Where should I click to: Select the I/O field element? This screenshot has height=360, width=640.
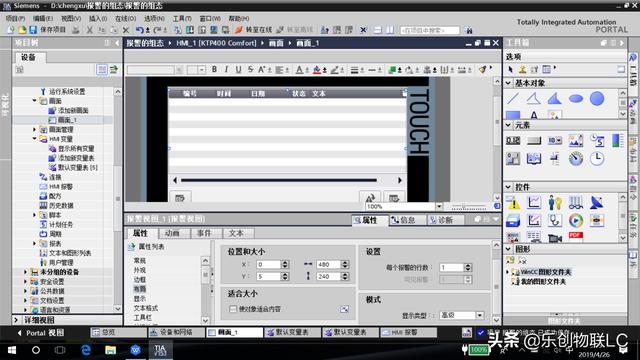point(513,140)
